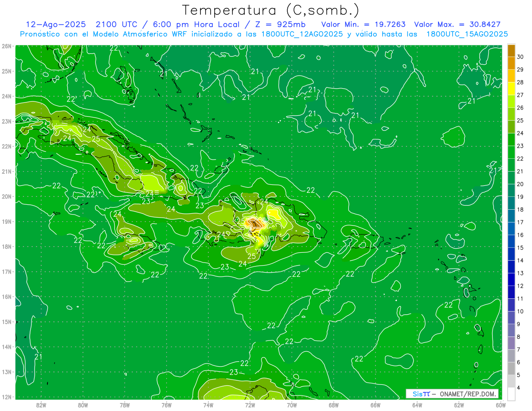Viewport: 532px width, 411px height.
Task: Click the '82W' longitude axis label
Action: pos(41,405)
